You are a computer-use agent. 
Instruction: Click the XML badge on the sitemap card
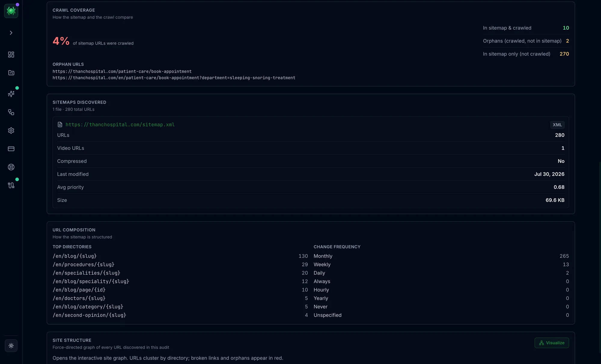point(557,125)
